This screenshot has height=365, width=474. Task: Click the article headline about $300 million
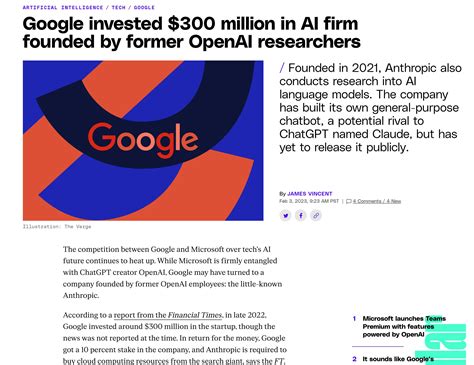[x=191, y=33]
